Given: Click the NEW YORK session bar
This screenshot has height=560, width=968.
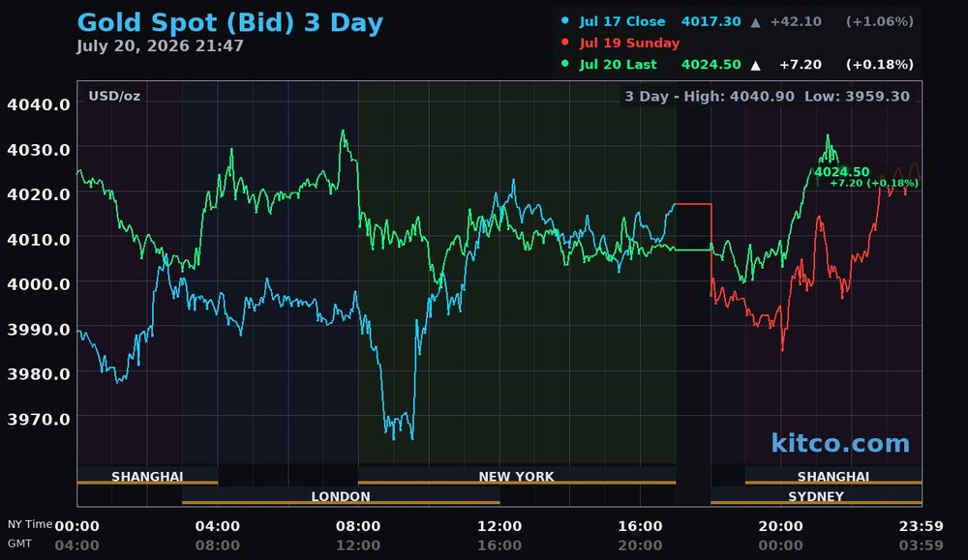Looking at the screenshot, I should click(517, 476).
